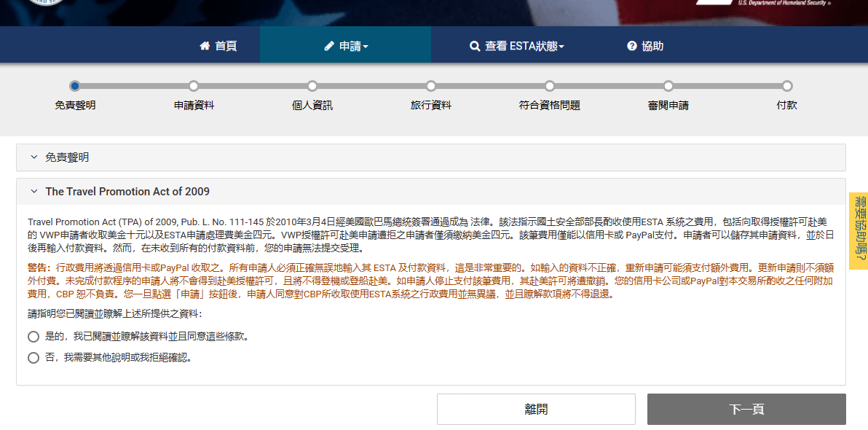Image resolution: width=868 pixels, height=430 pixels.
Task: Click the 申請資料 step label text
Action: tap(194, 105)
